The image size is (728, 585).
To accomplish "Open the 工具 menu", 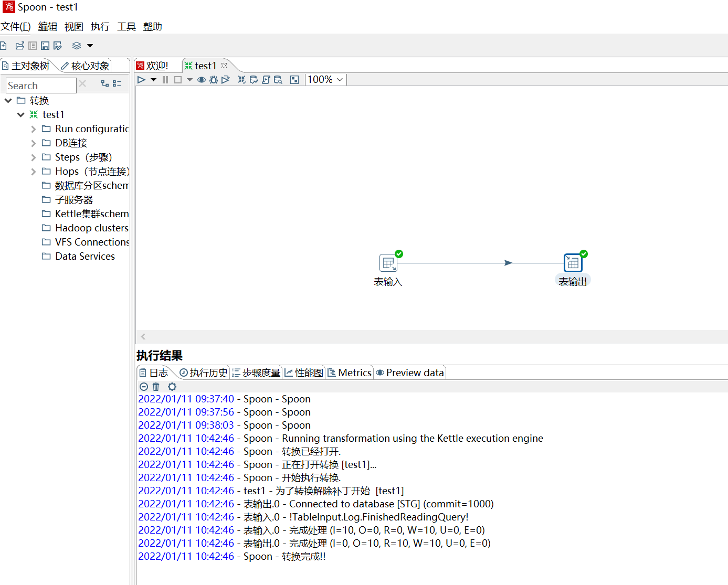I will [126, 27].
